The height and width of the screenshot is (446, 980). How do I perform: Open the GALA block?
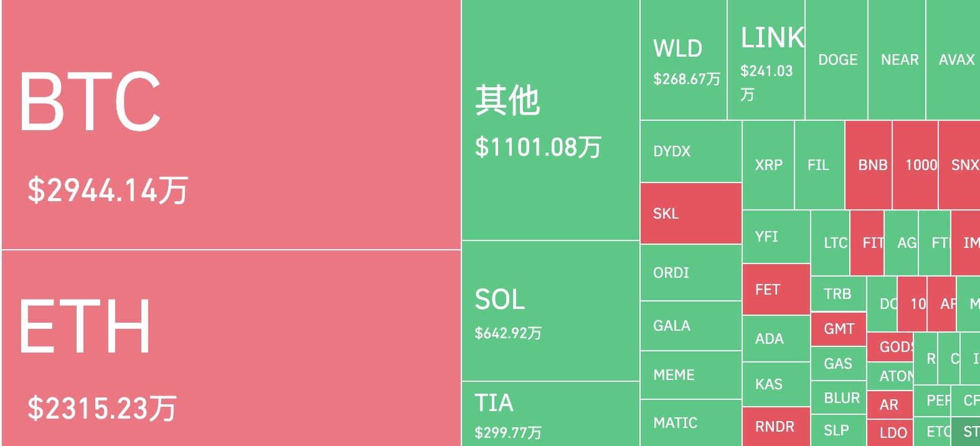(691, 326)
